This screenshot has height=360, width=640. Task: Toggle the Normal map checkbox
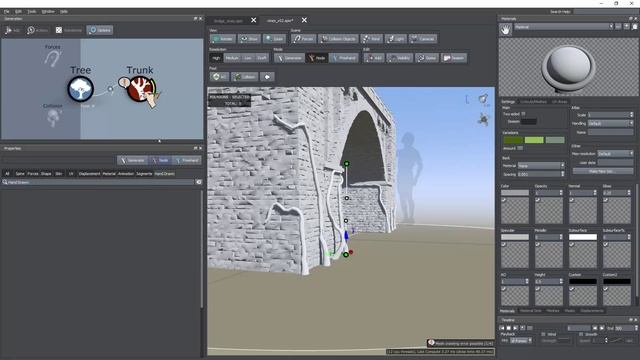(x=571, y=200)
